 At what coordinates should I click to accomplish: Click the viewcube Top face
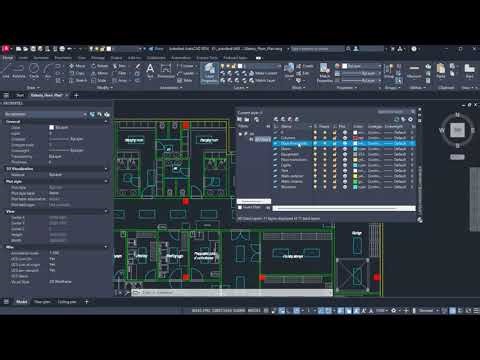[x=457, y=130]
